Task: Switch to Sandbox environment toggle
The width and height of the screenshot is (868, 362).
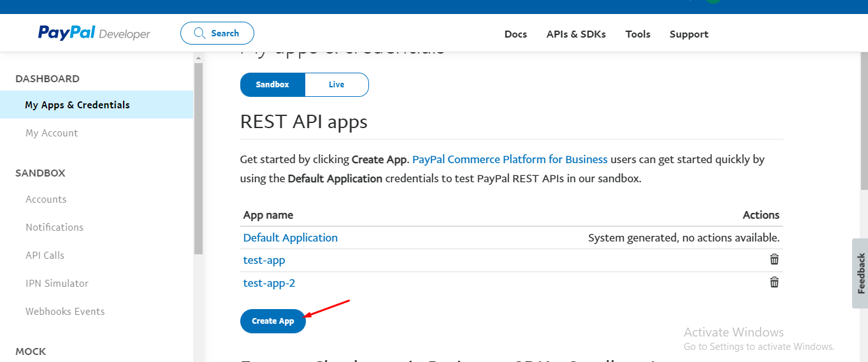Action: 273,85
